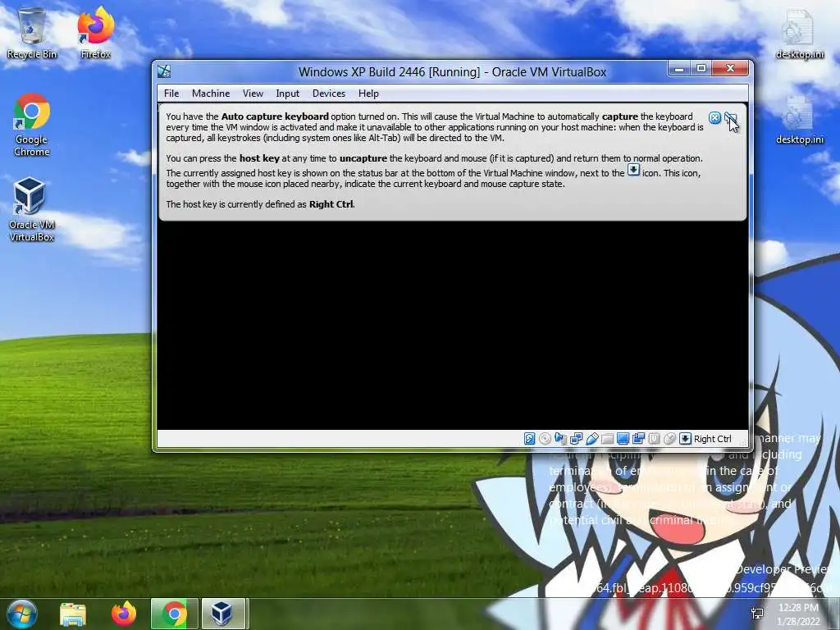Click the Right Ctrl host key label
This screenshot has height=630, width=840.
pos(713,439)
